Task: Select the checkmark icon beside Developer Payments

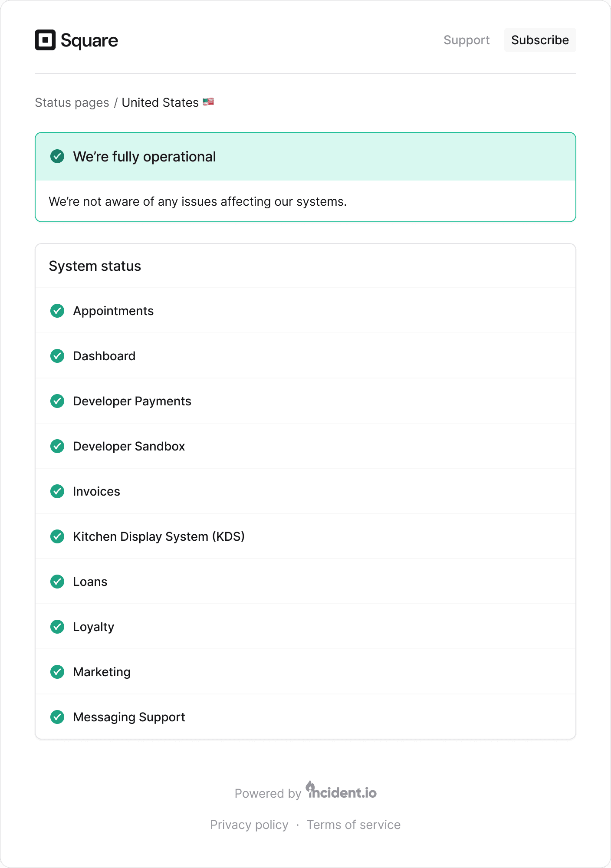Action: pos(58,401)
